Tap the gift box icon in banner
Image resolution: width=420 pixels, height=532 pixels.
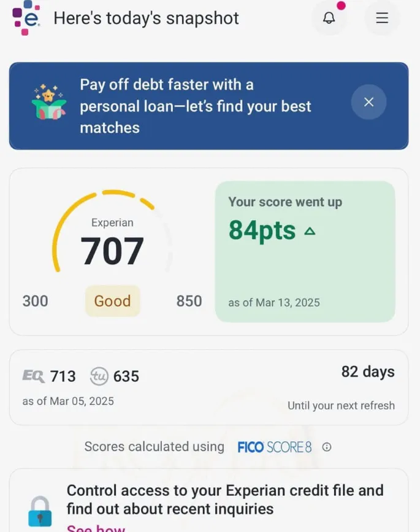(x=49, y=102)
